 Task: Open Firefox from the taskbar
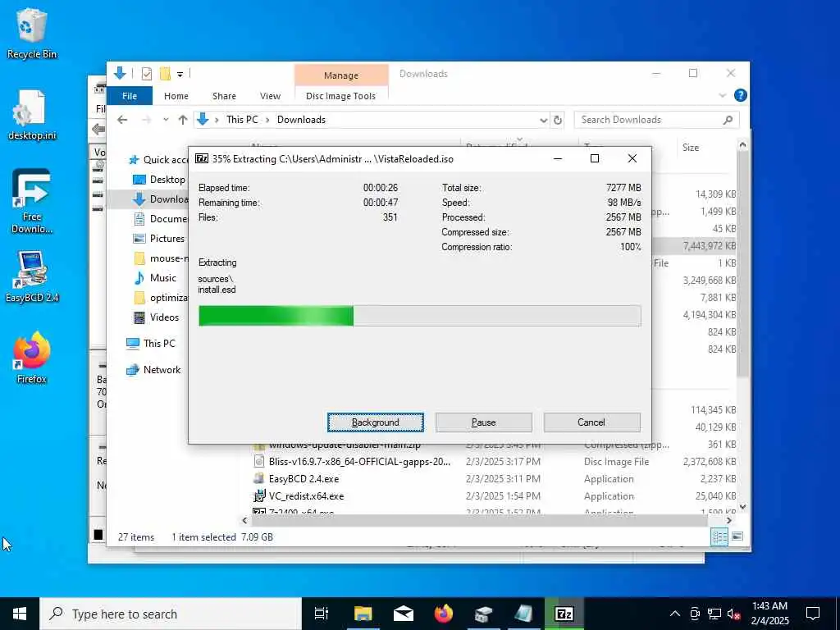click(x=444, y=614)
